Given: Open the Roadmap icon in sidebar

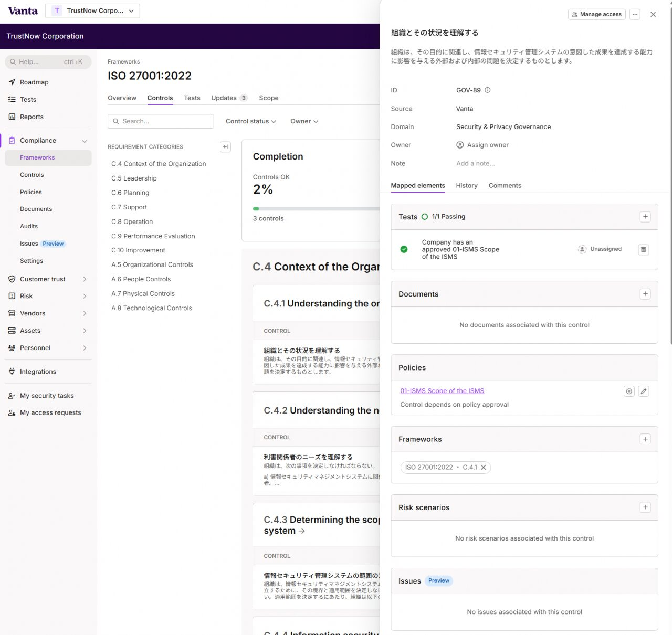Looking at the screenshot, I should 12,82.
